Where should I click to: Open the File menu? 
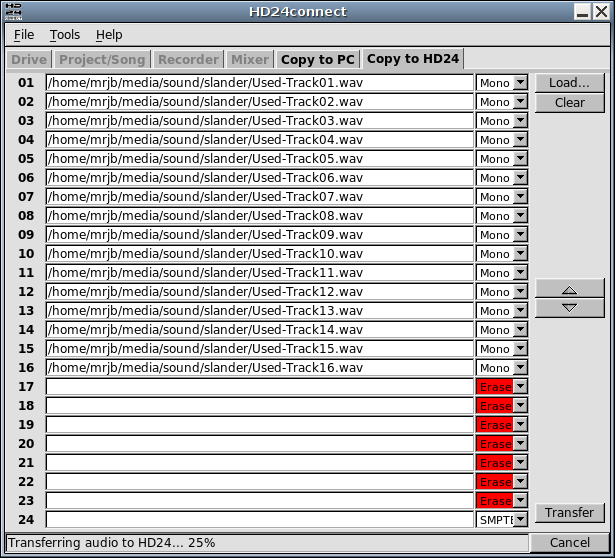click(24, 35)
